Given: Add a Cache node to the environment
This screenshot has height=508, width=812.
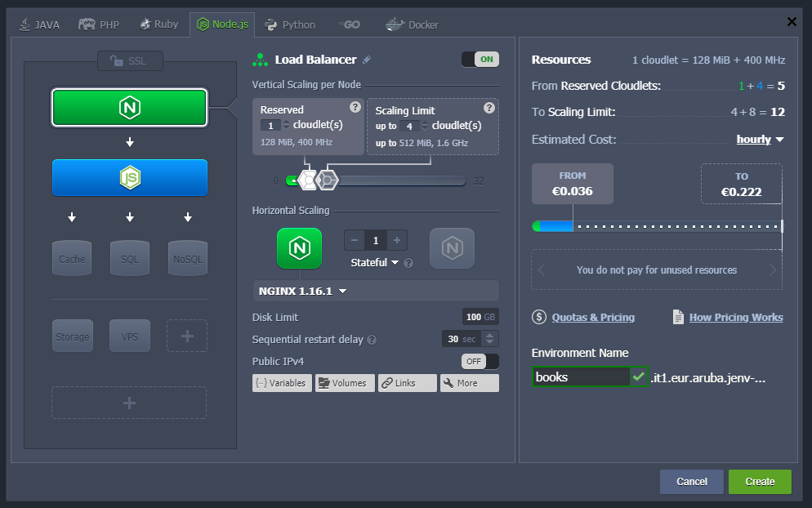Looking at the screenshot, I should 72,258.
